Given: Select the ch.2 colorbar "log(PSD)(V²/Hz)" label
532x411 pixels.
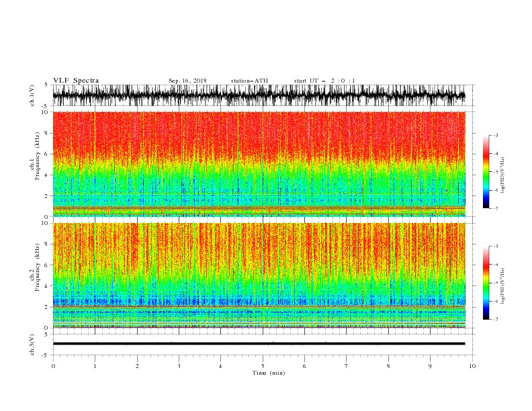Looking at the screenshot, I should [502, 286].
